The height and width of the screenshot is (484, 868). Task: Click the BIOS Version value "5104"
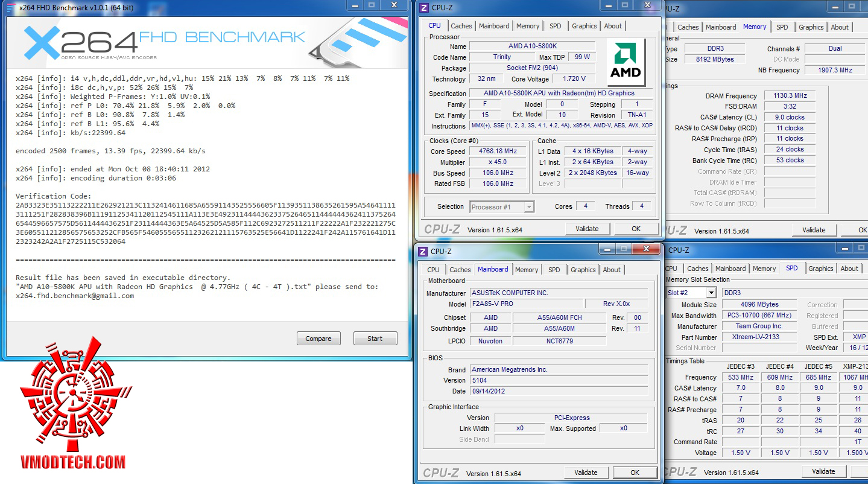[x=559, y=380]
